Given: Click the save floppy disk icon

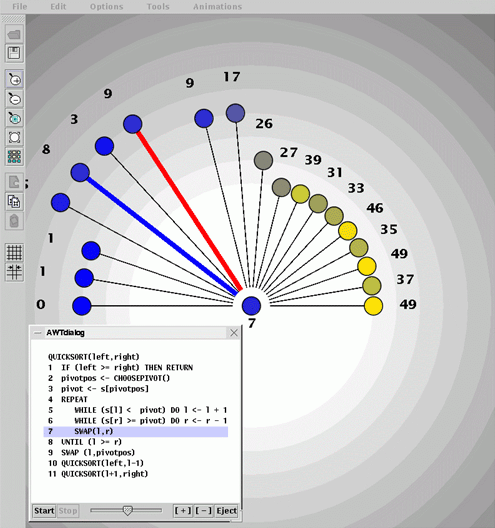Looking at the screenshot, I should click(14, 53).
